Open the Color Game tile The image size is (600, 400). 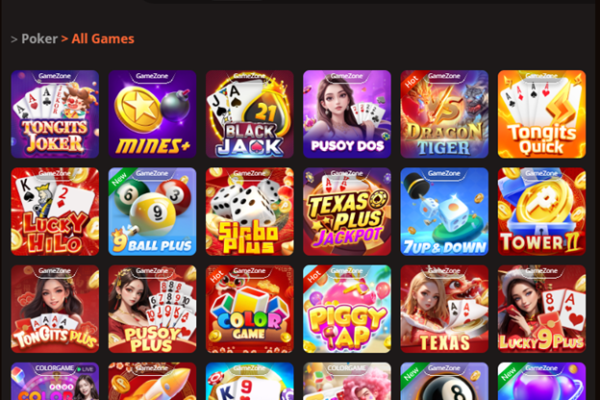249,309
